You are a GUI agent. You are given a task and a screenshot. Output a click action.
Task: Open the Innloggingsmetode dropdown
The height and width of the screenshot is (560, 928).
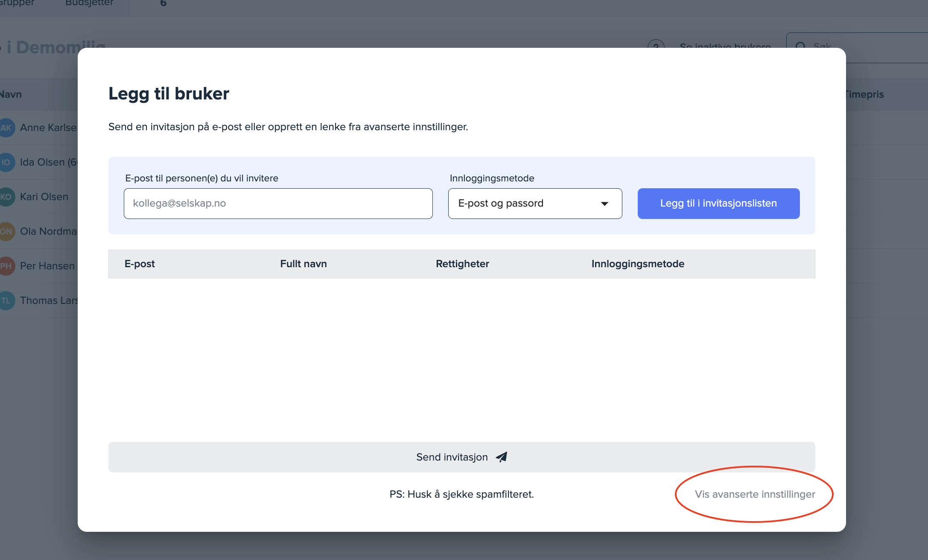point(534,204)
